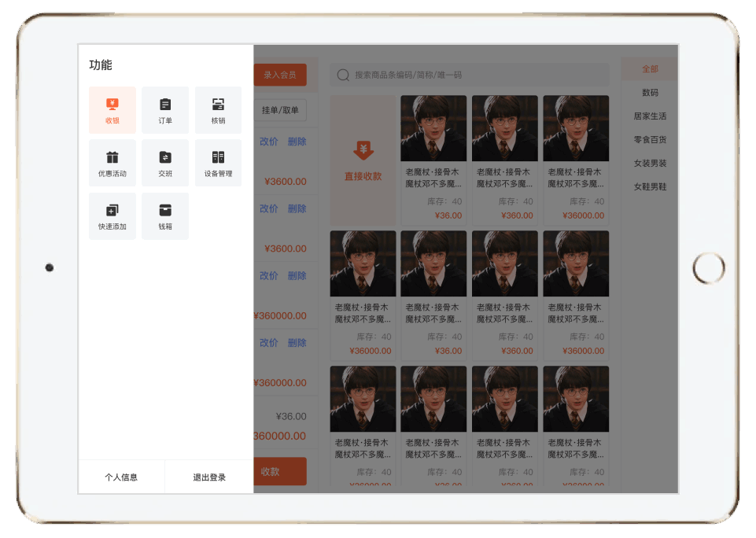The width and height of the screenshot is (756, 538).
Task: Open the 收银 cashier function
Action: 112,110
